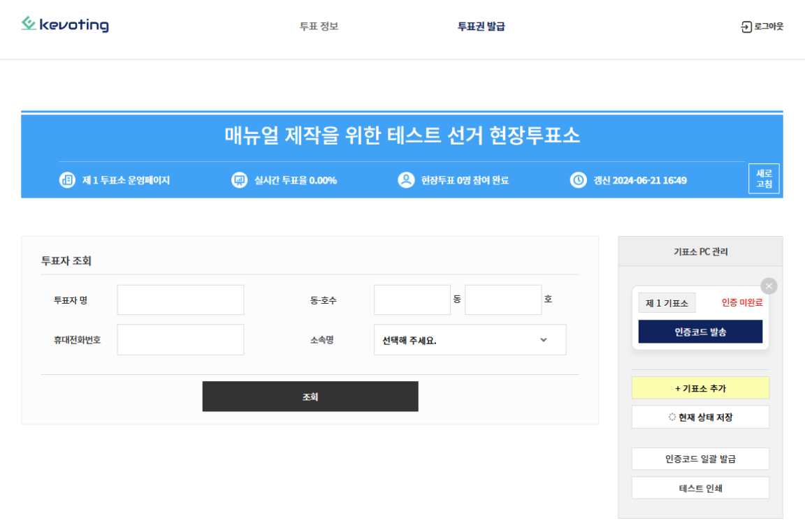Click the spinner icon in 현재 상태 저장

click(672, 417)
